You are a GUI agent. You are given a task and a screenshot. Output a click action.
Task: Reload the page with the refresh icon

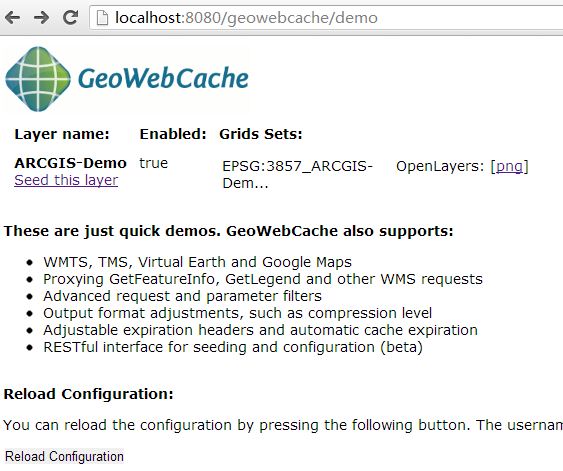click(70, 17)
